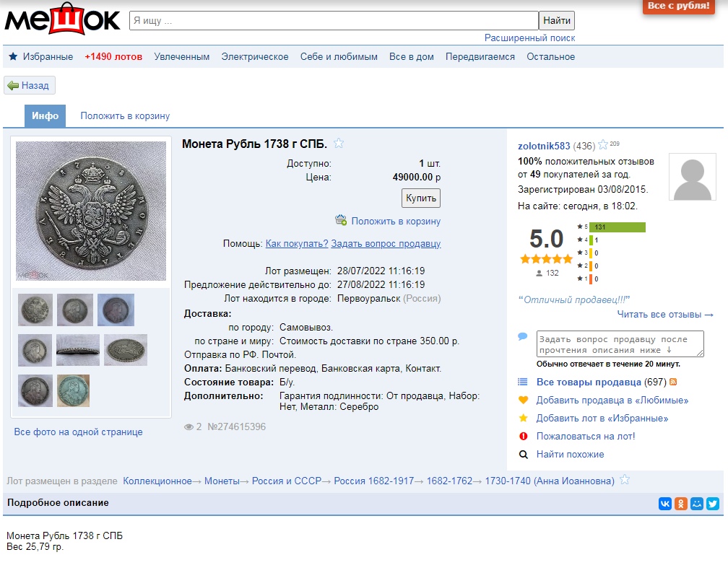728x573 pixels.
Task: Click the magnifier icon for similar lots
Action: pos(524,454)
